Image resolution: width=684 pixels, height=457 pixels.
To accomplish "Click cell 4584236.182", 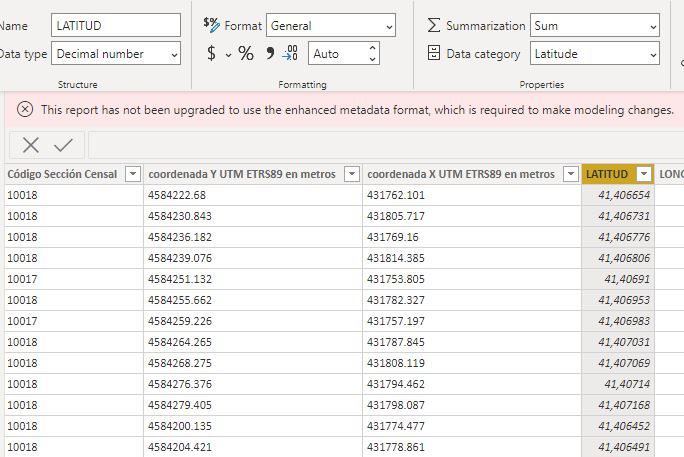I will (253, 237).
